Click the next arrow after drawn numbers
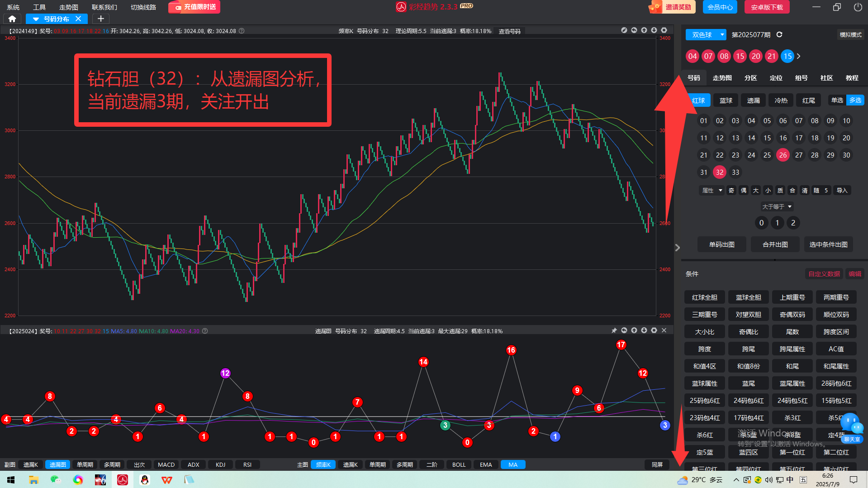This screenshot has height=488, width=868. click(799, 56)
